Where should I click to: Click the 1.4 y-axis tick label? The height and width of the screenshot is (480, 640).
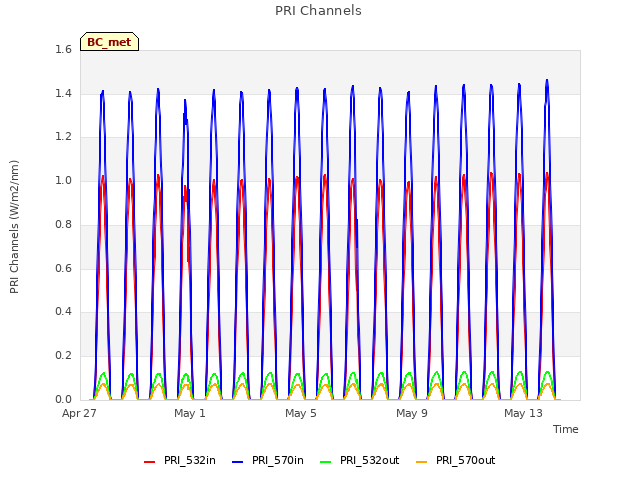click(63, 93)
